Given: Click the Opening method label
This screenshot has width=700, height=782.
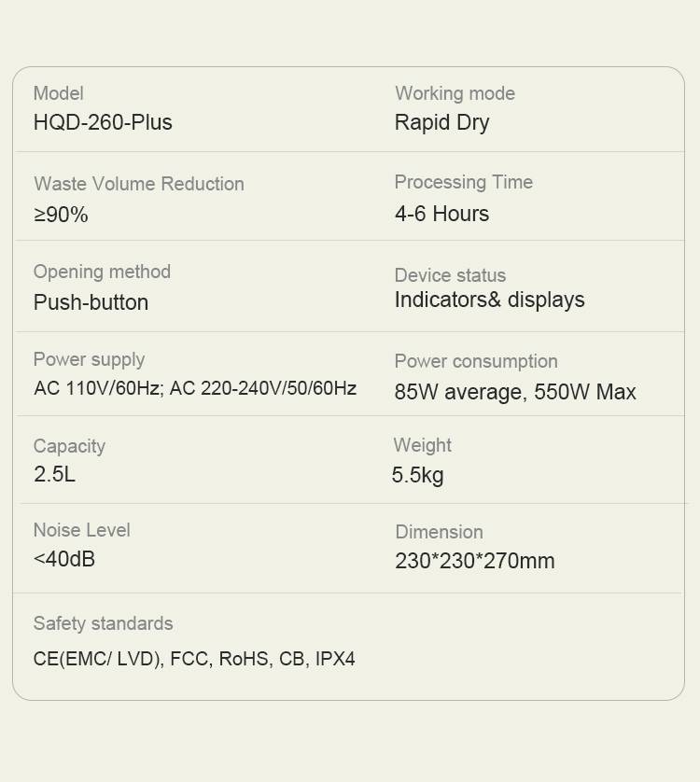Looking at the screenshot, I should (102, 272).
